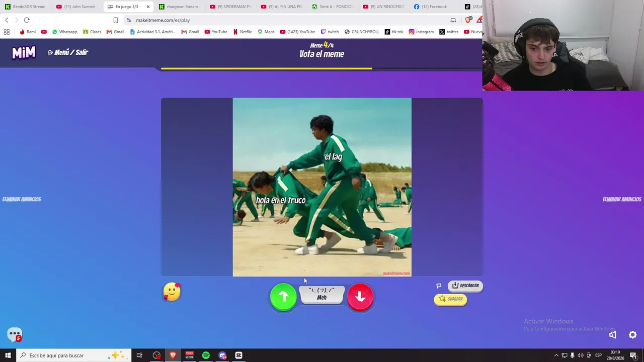
Task: Switch to rbargman Stream tab
Action: point(179,7)
